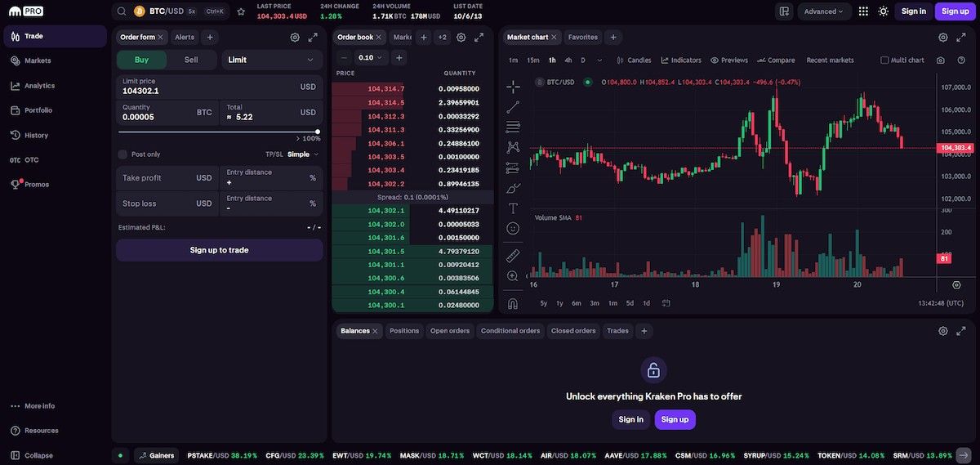Open the emoji sticker tool
980x465 pixels.
point(513,229)
